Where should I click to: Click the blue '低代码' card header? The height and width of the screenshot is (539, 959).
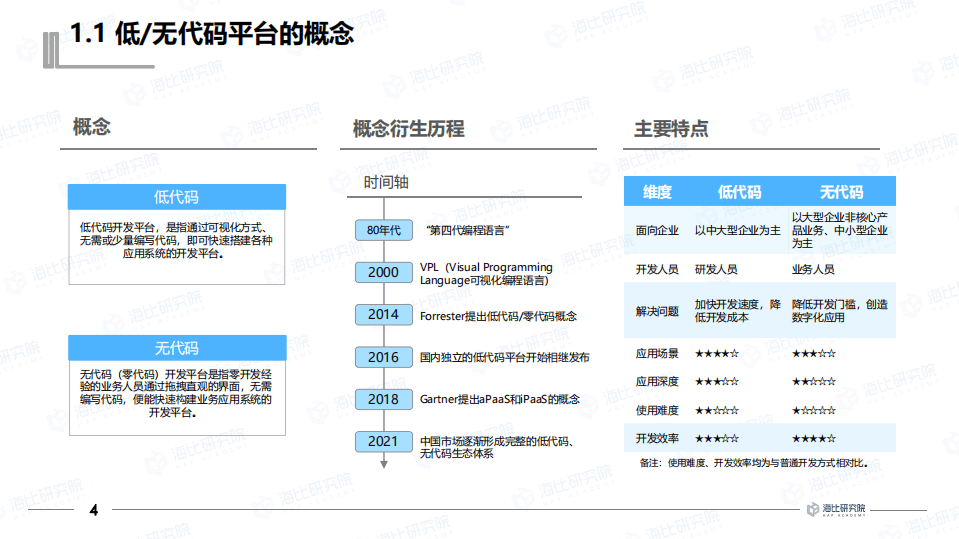coord(177,197)
